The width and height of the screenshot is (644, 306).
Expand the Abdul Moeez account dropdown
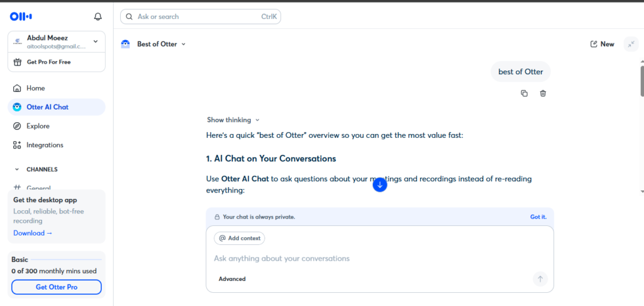(x=96, y=42)
